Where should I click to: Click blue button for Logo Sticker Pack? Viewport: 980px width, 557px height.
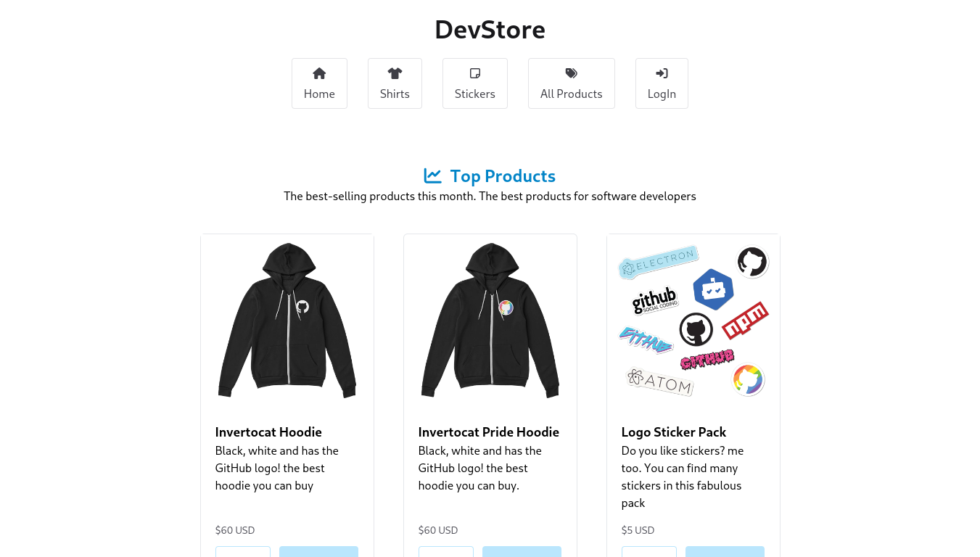coord(725,551)
